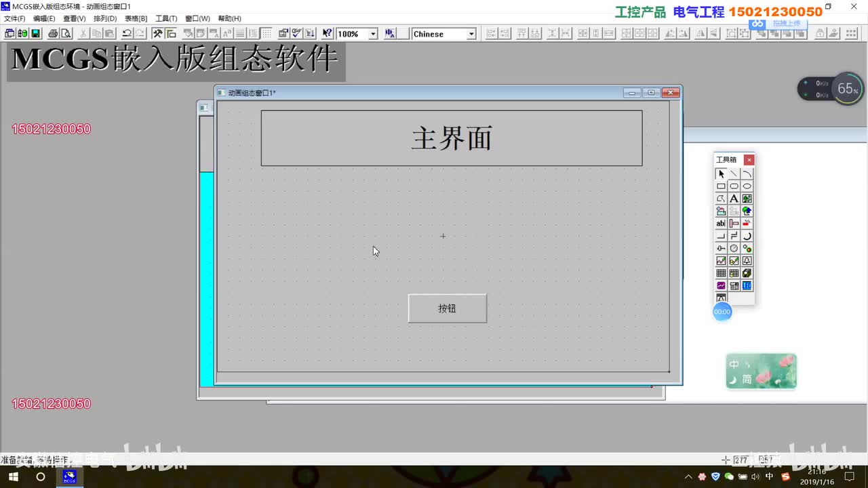Select the straight line tool in toolbox
The image size is (868, 488).
pos(734,174)
